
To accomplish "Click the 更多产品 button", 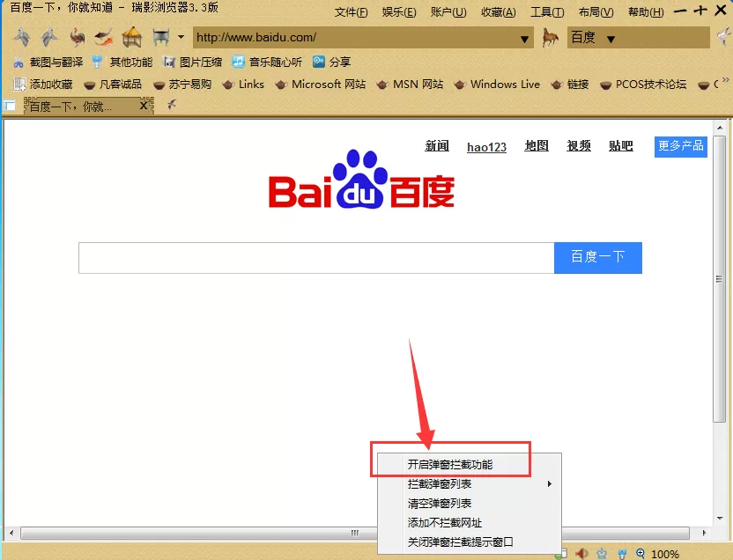I will tap(681, 147).
